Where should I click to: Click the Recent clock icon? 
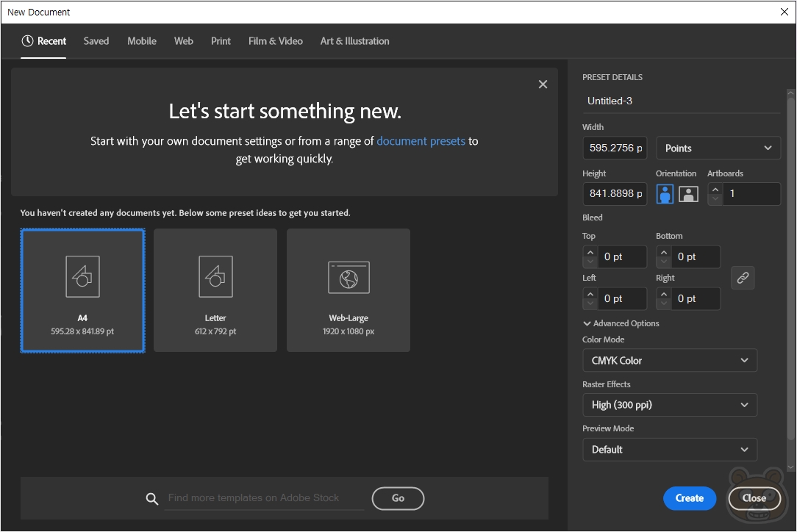27,41
